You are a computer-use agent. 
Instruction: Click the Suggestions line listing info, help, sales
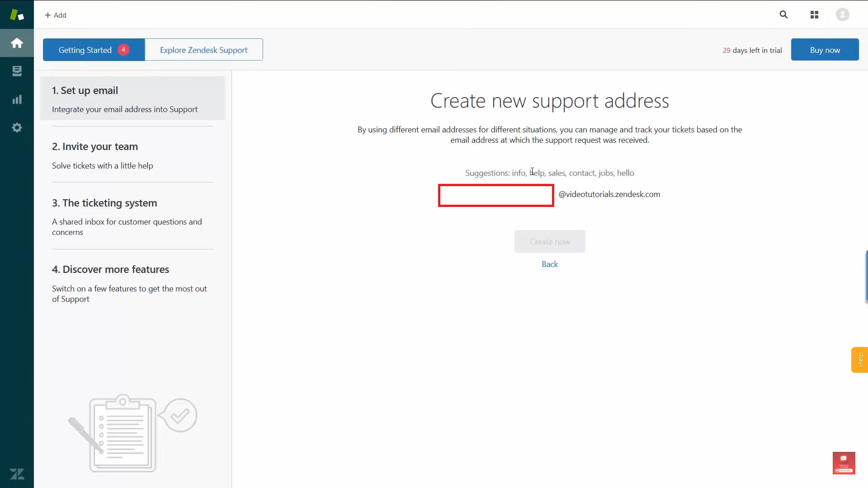pos(550,173)
